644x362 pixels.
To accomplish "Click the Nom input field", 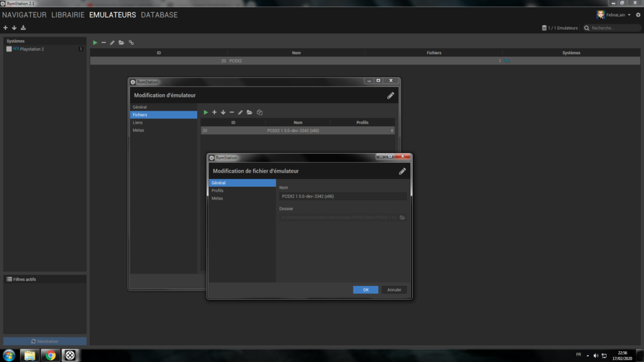I will (x=343, y=196).
